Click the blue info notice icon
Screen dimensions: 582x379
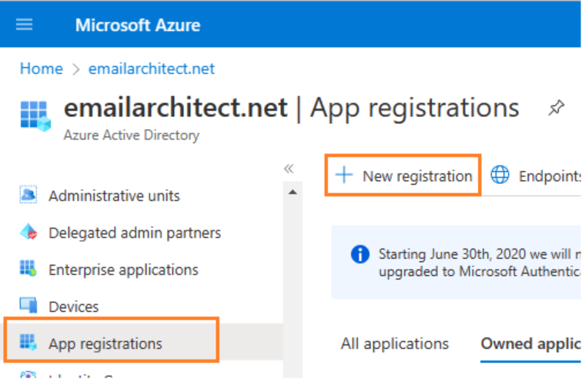click(360, 255)
